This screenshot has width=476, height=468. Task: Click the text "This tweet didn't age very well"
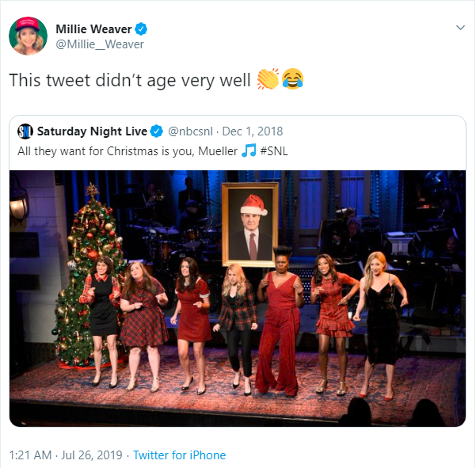click(x=129, y=80)
